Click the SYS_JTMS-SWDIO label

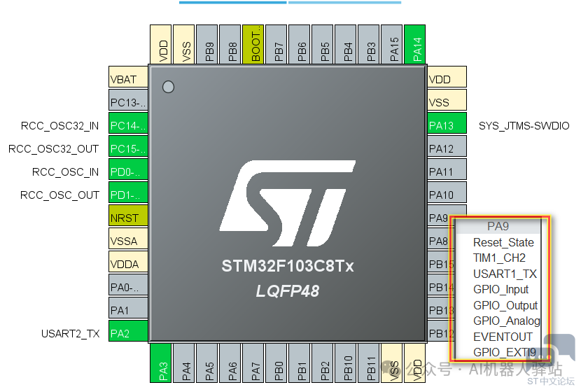524,126
